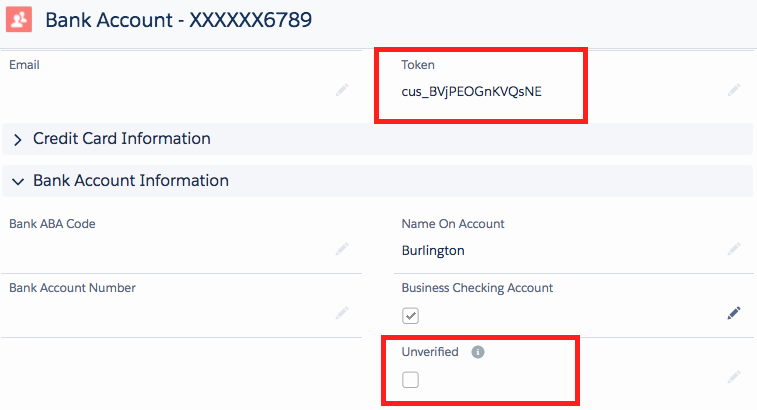This screenshot has width=757, height=410.
Task: Toggle the Business Checking Account checkbox
Action: [410, 316]
